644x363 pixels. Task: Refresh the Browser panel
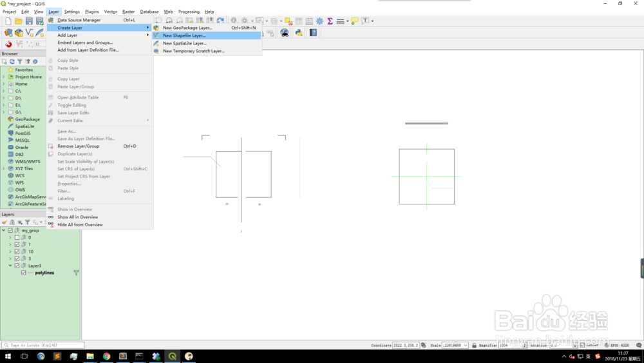pos(12,61)
